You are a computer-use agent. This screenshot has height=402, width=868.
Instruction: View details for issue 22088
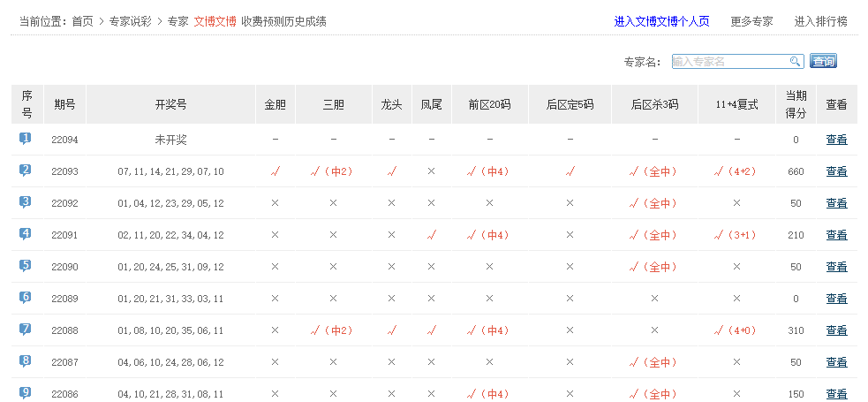coord(836,330)
